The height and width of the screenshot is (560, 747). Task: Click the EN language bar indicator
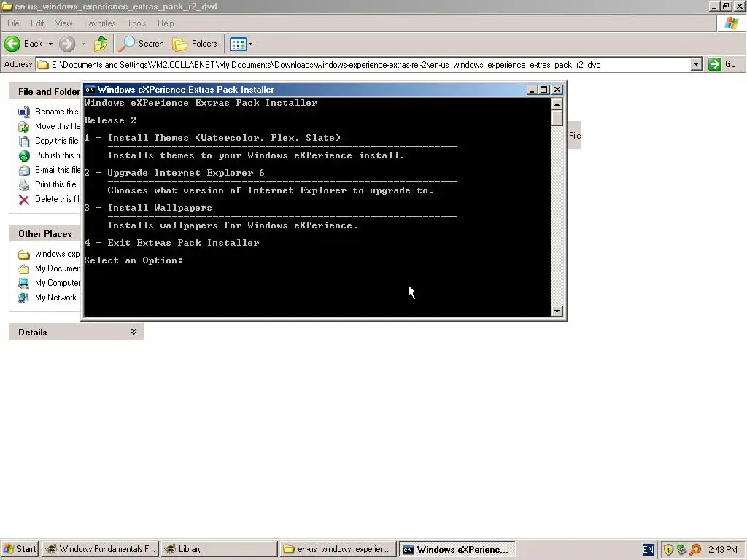(648, 550)
